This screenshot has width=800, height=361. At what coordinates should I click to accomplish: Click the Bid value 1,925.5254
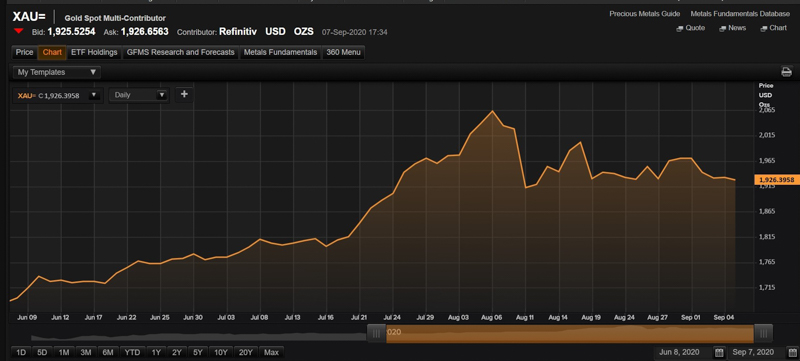point(71,32)
